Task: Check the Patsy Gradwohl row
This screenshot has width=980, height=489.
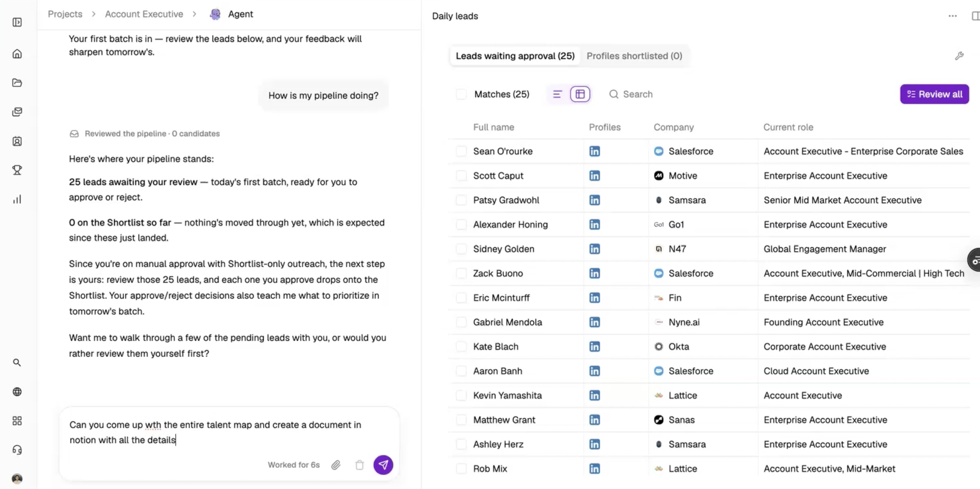Action: pyautogui.click(x=461, y=200)
